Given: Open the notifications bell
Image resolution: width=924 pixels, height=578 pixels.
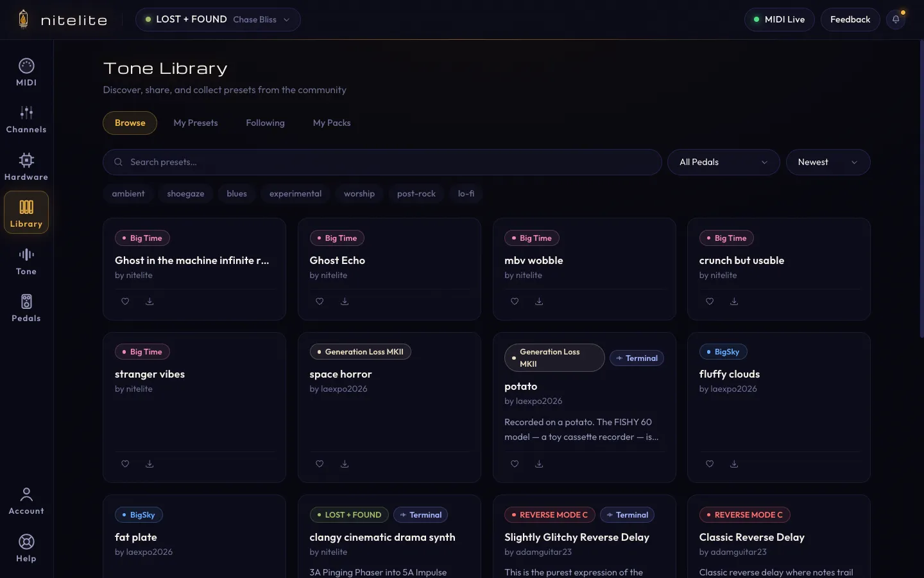Looking at the screenshot, I should point(896,19).
